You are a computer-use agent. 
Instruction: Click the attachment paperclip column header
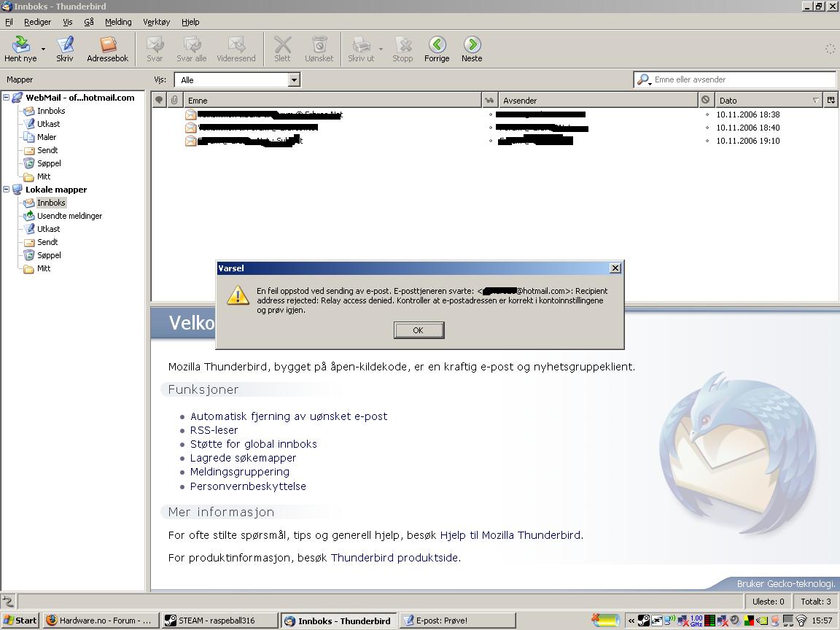pyautogui.click(x=175, y=100)
